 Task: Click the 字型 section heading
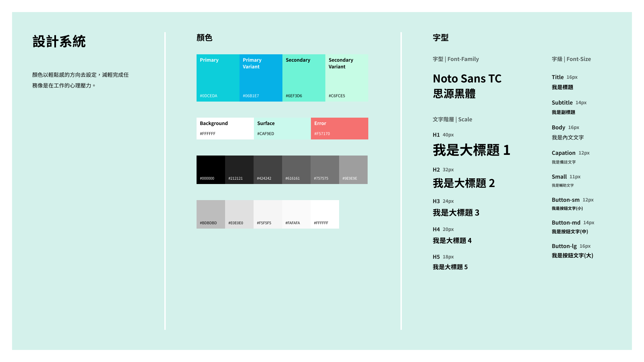click(x=440, y=38)
